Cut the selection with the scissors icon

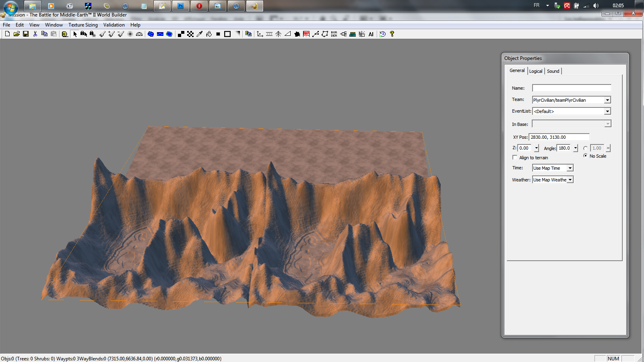[35, 34]
